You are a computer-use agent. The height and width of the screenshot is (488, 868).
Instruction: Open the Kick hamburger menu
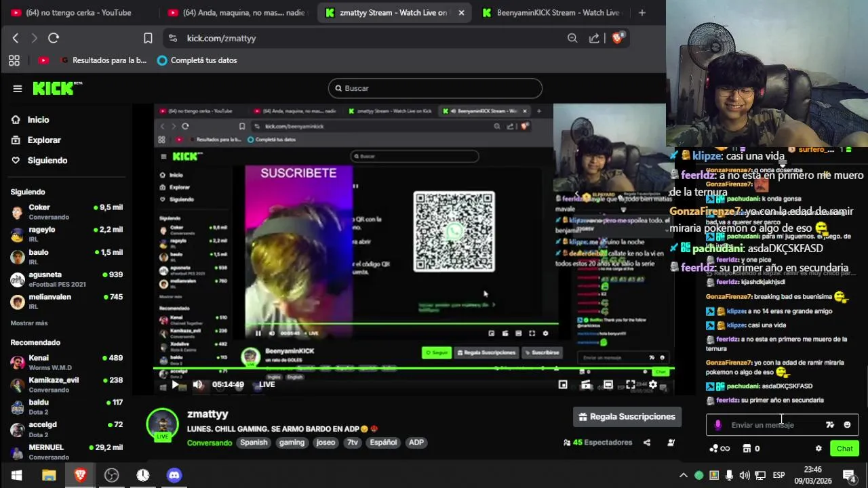(18, 88)
